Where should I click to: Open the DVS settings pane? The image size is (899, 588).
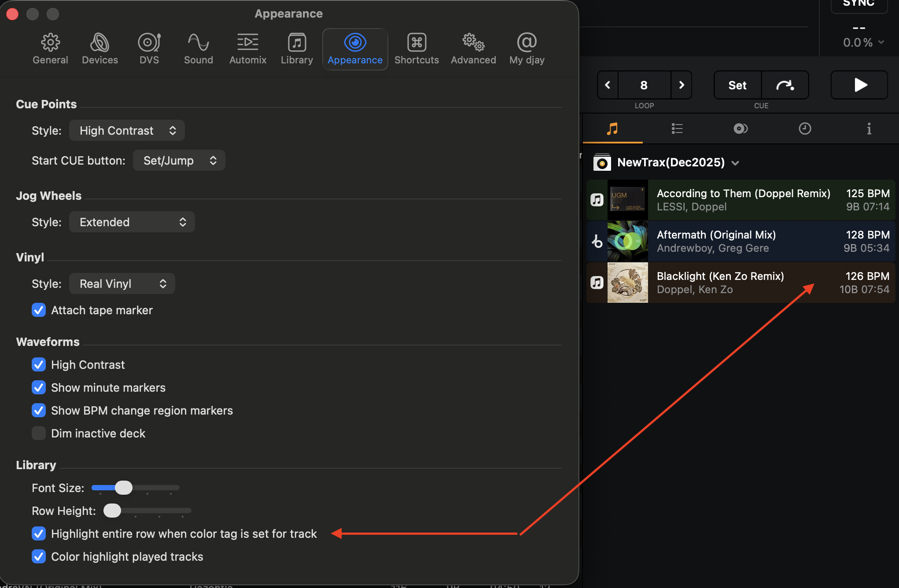pyautogui.click(x=149, y=49)
